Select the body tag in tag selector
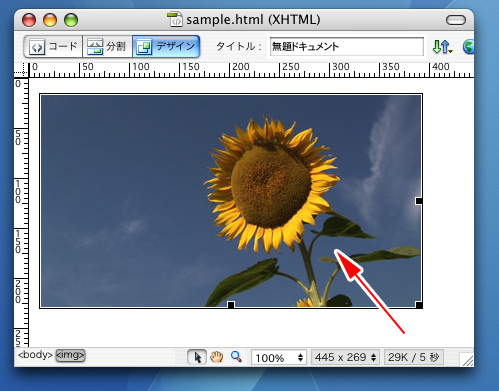The height and width of the screenshot is (391, 499). pyautogui.click(x=35, y=355)
